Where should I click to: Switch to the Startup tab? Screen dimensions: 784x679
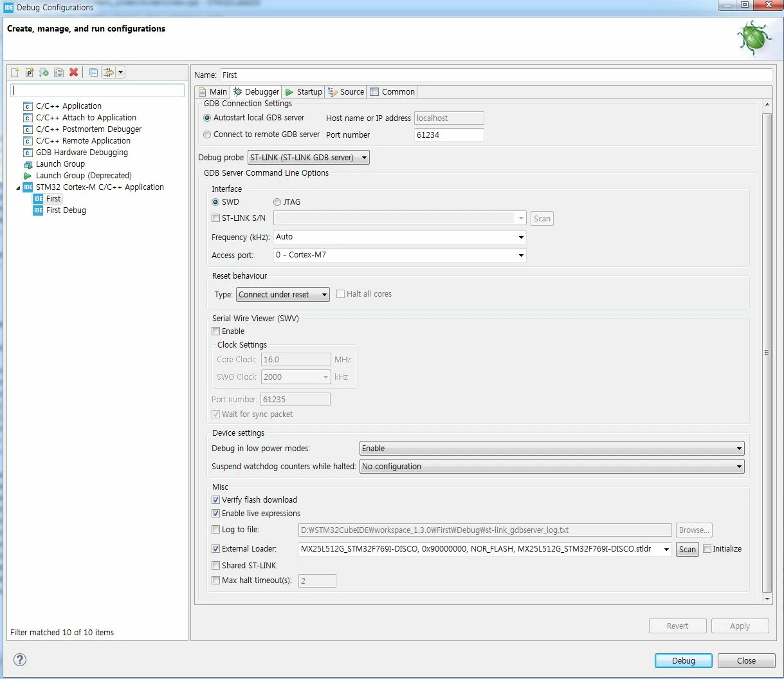[304, 92]
